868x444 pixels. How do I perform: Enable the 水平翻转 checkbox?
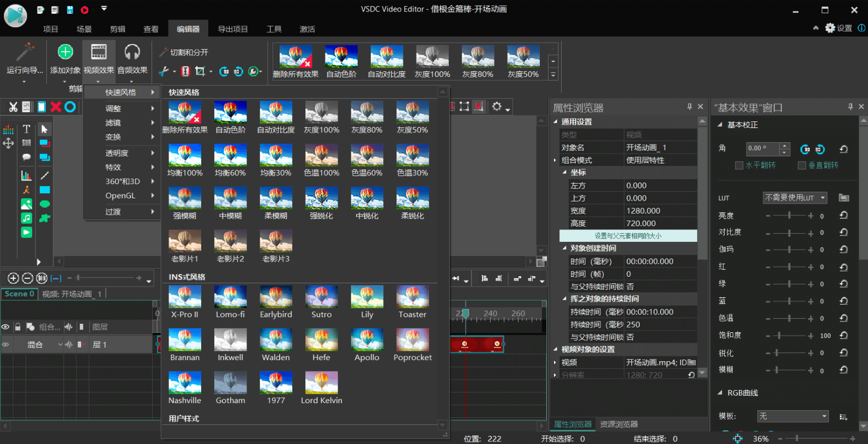pos(739,165)
